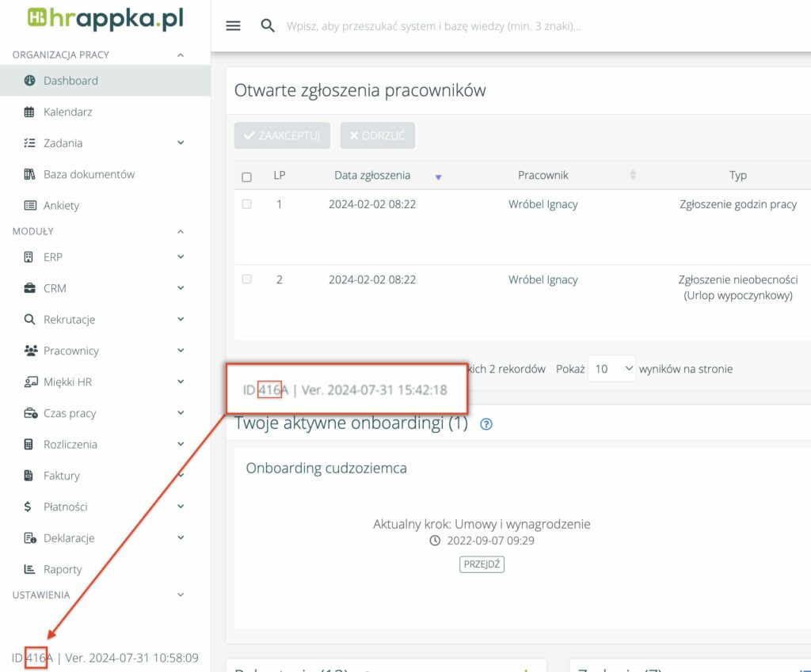Click the Faktury document icon
This screenshot has width=811, height=672.
(x=30, y=476)
